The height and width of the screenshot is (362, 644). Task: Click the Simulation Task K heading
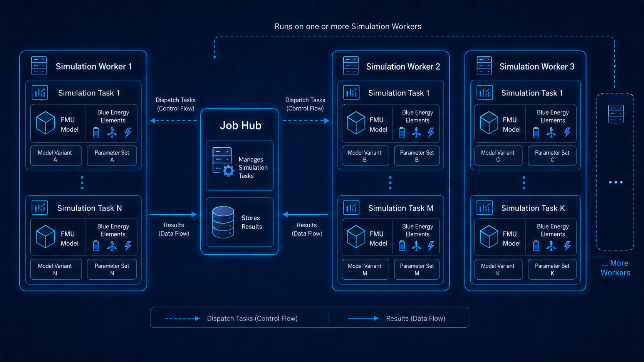click(x=533, y=208)
